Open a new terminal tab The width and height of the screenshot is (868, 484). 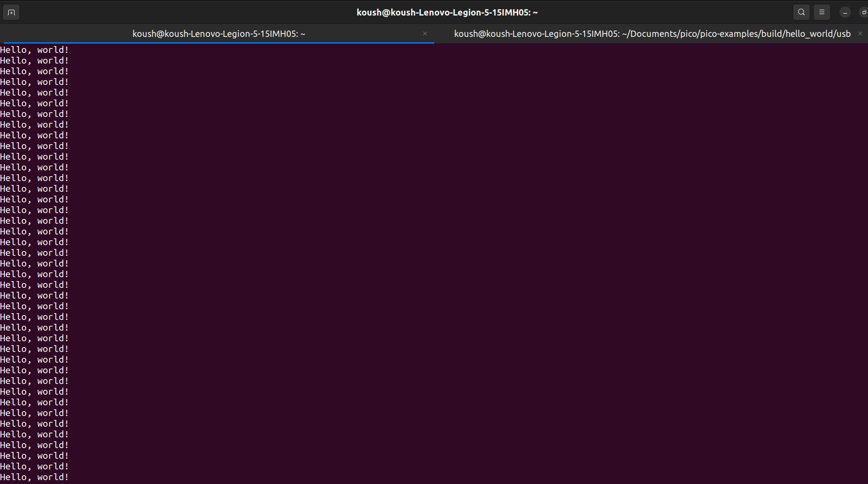tap(11, 13)
